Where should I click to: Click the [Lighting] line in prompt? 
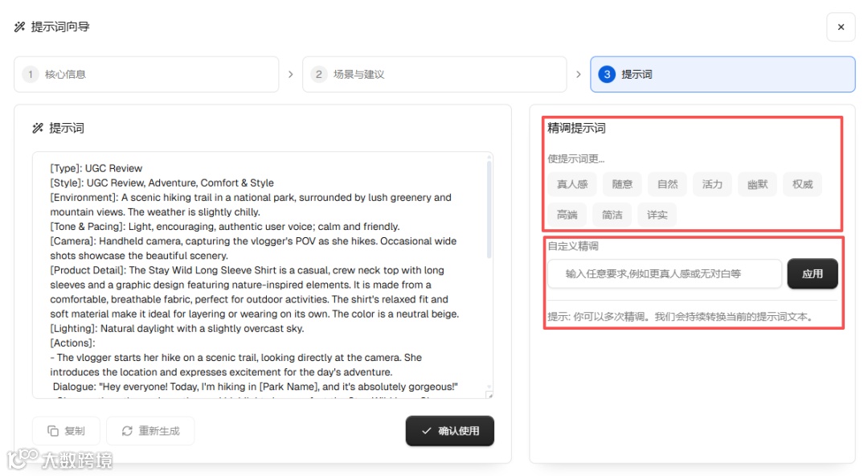tap(177, 329)
